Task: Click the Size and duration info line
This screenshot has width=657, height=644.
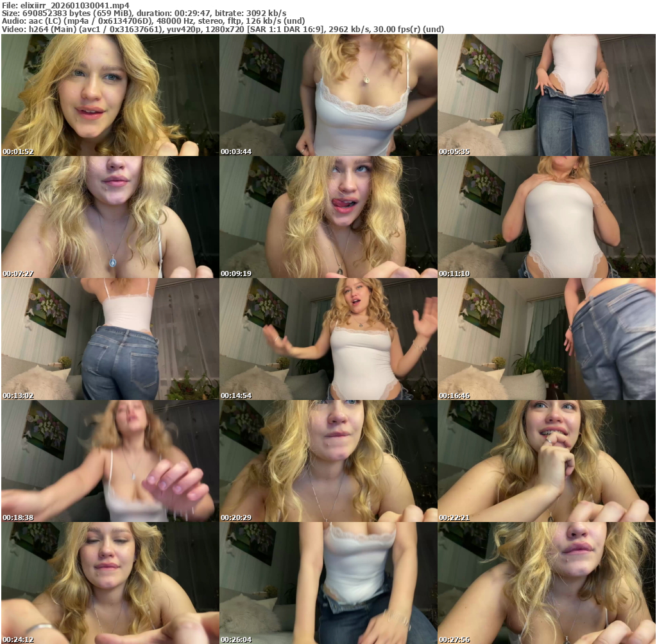Action: tap(144, 13)
